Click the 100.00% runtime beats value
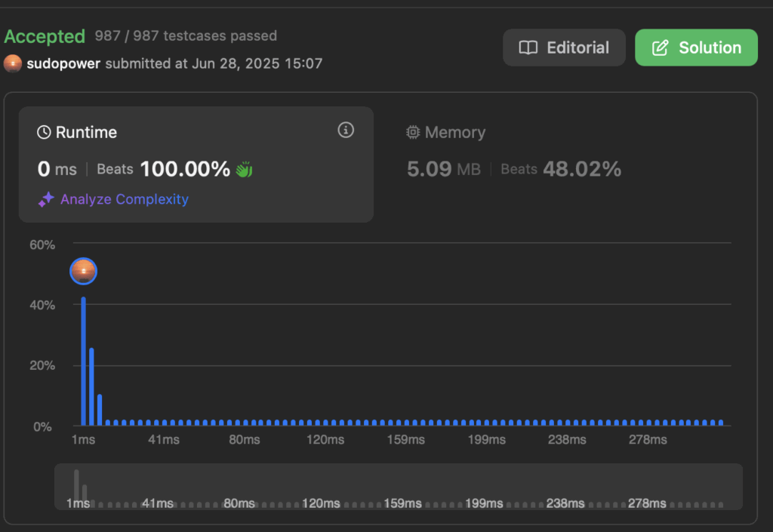Image resolution: width=773 pixels, height=532 pixels. [x=186, y=169]
